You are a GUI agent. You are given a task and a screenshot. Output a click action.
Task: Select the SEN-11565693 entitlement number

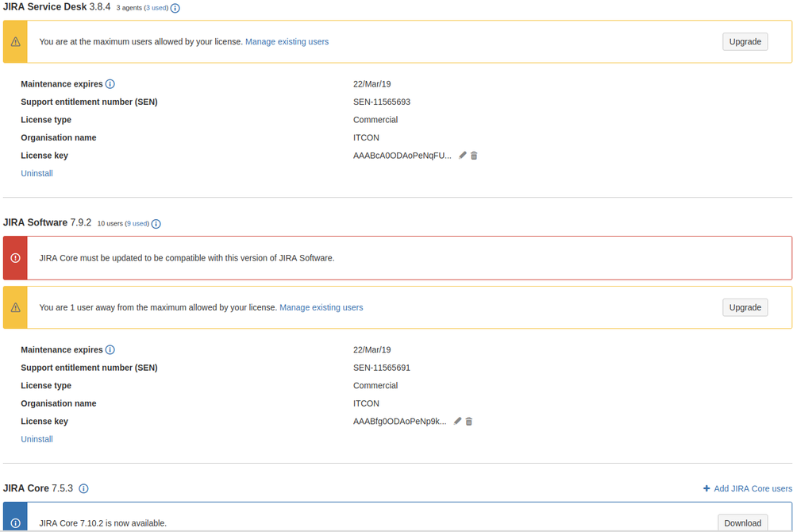tap(382, 102)
